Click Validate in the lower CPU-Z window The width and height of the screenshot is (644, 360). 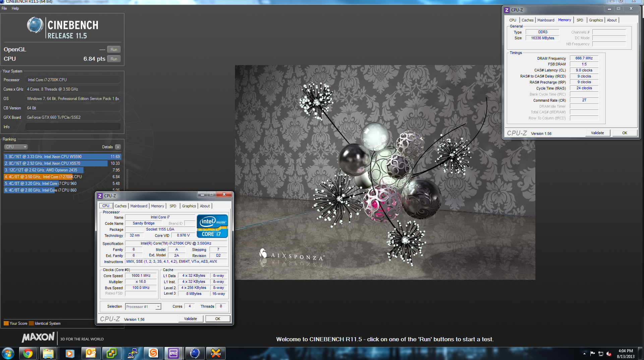point(190,319)
